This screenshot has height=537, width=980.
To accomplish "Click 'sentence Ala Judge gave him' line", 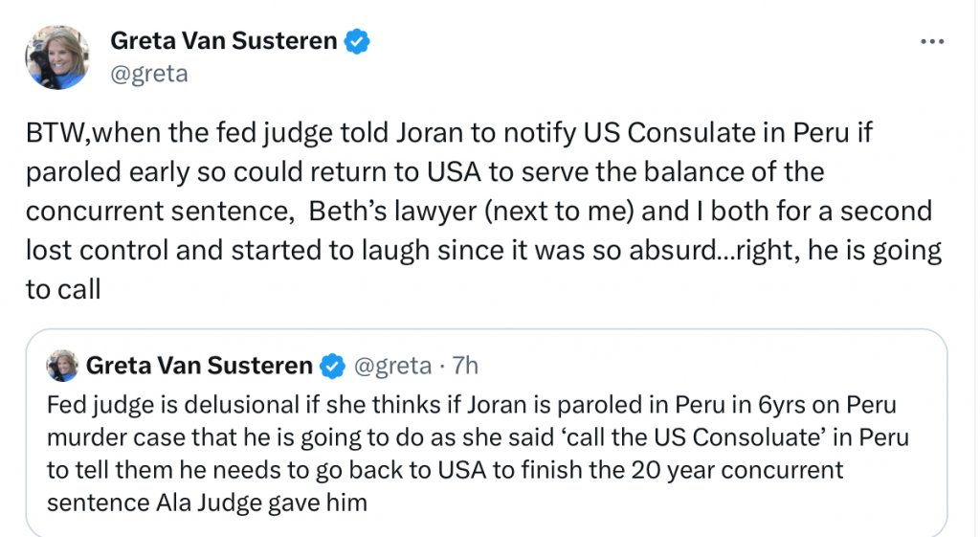I will (206, 503).
